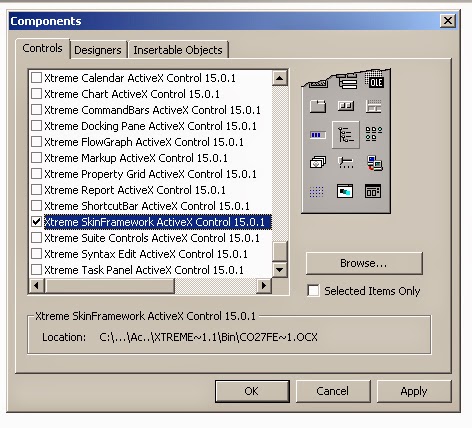Click the Location path ending CO27FE~1.OCX
Viewport: 472px width, 428px height.
click(x=208, y=337)
